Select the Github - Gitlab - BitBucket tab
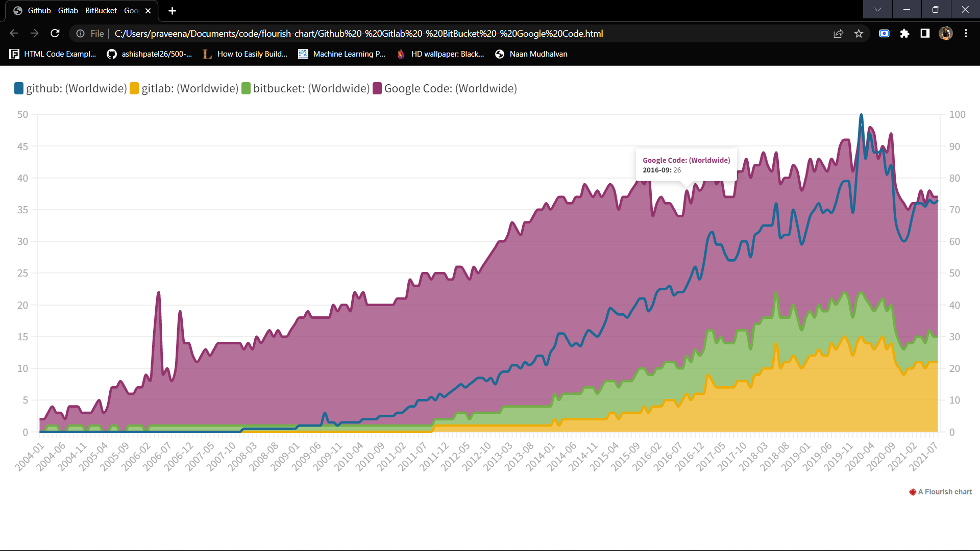980x551 pixels. click(x=77, y=10)
